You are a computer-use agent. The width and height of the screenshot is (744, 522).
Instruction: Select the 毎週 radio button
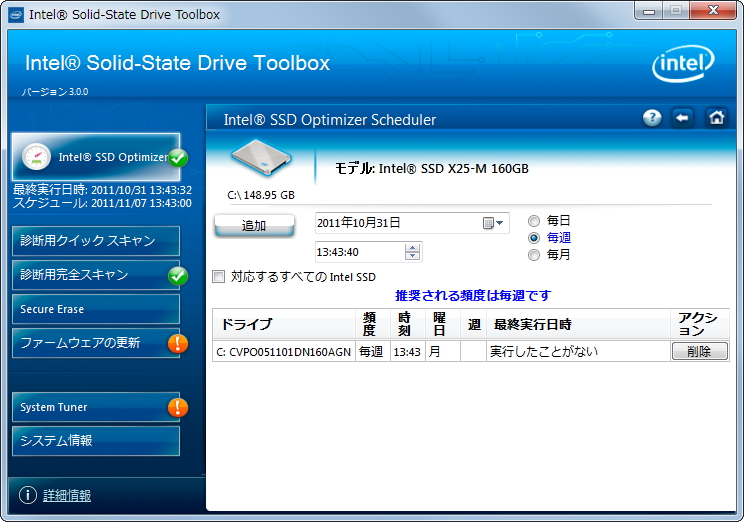tap(534, 238)
